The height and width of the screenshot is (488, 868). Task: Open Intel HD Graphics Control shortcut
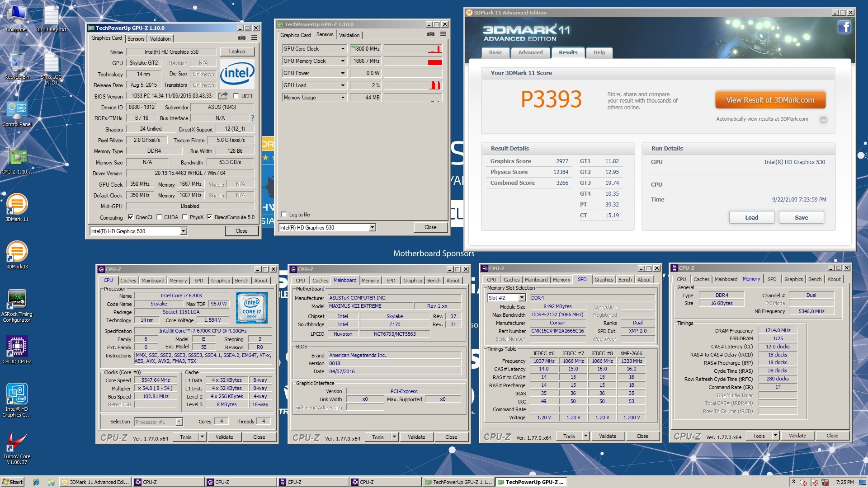point(17,400)
